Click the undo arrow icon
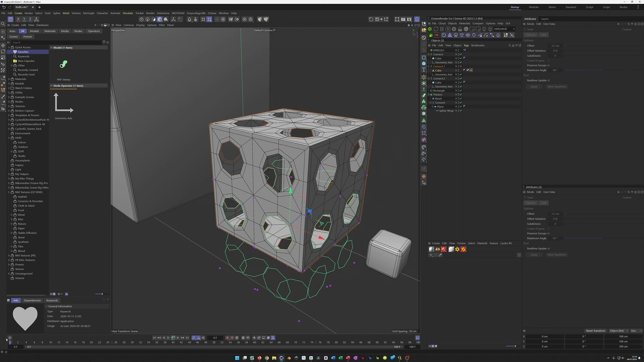Viewport: 644px width, 362px height. 4,7
